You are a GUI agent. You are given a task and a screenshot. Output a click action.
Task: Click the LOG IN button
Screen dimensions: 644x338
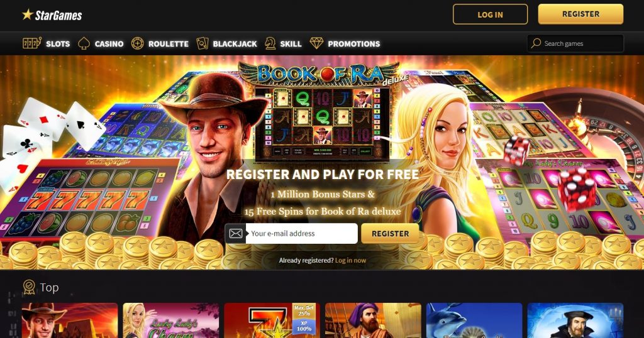click(x=490, y=14)
